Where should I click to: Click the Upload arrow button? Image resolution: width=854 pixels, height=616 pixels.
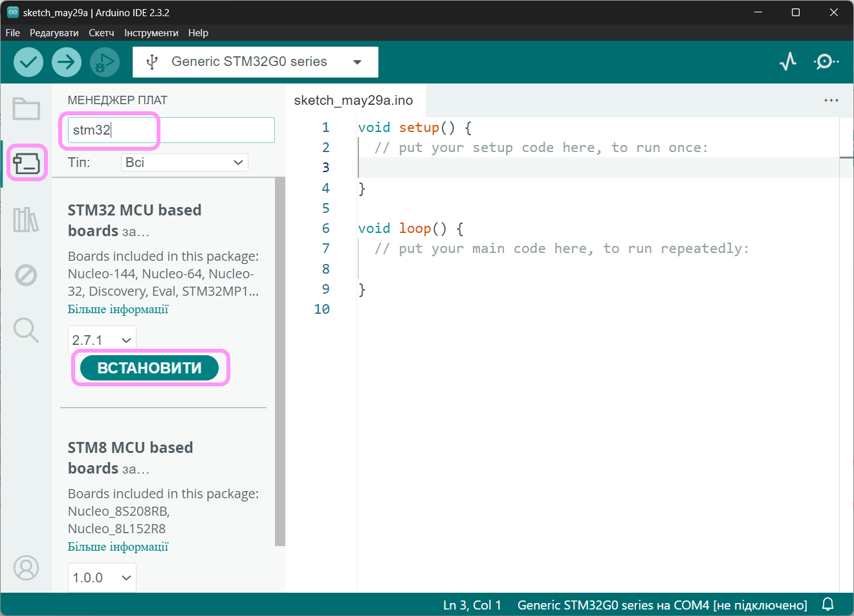click(66, 62)
